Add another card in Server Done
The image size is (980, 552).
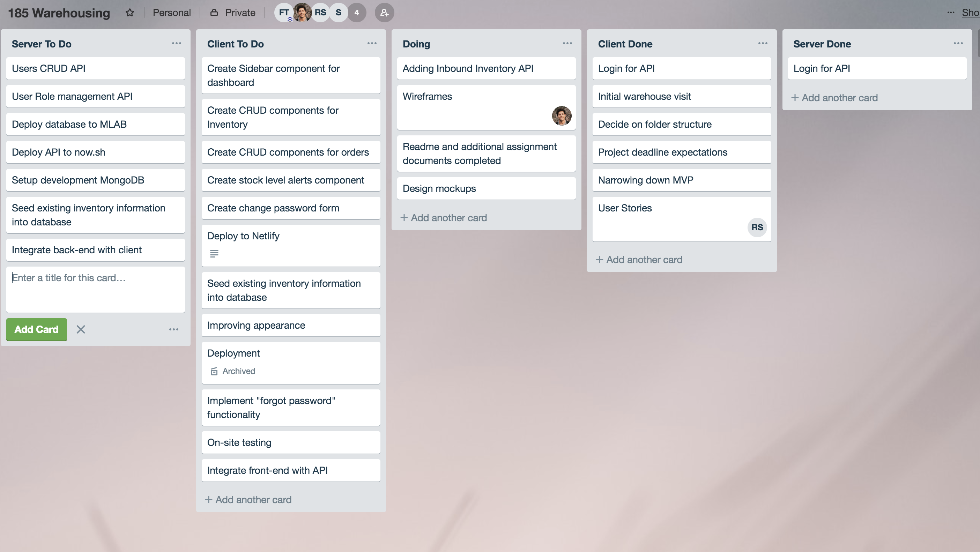pos(835,98)
